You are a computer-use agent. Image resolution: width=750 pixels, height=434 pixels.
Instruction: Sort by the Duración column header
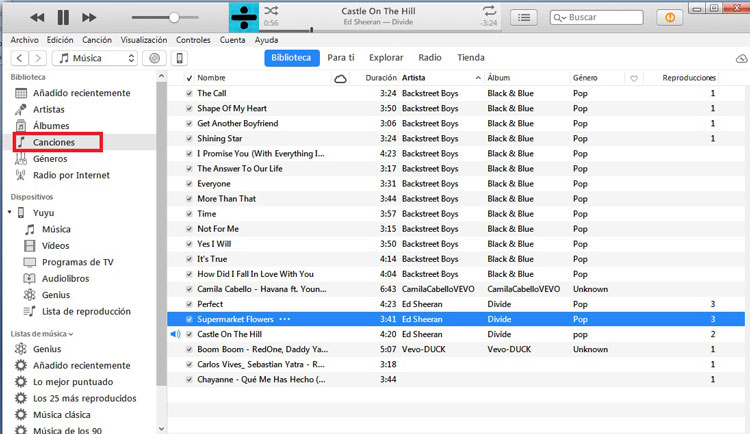tap(381, 78)
